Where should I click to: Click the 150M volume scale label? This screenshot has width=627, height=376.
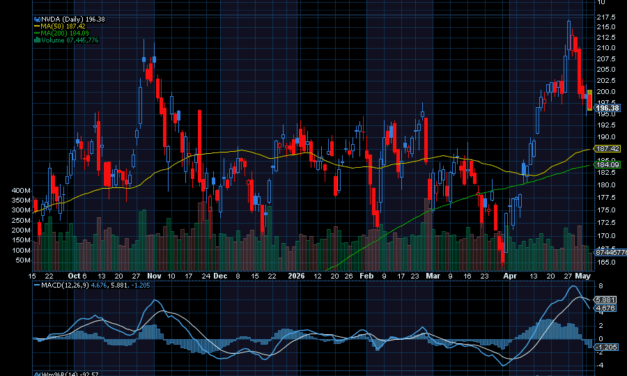(21, 240)
